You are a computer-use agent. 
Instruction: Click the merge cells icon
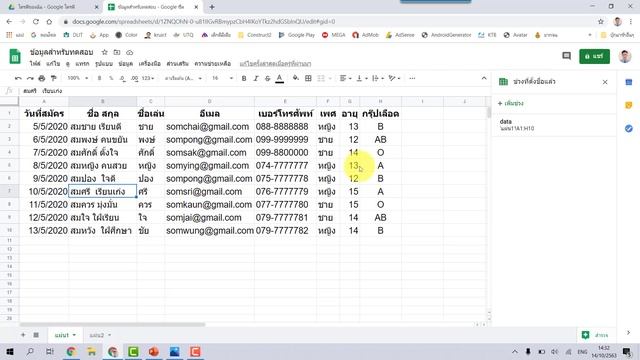(x=321, y=78)
